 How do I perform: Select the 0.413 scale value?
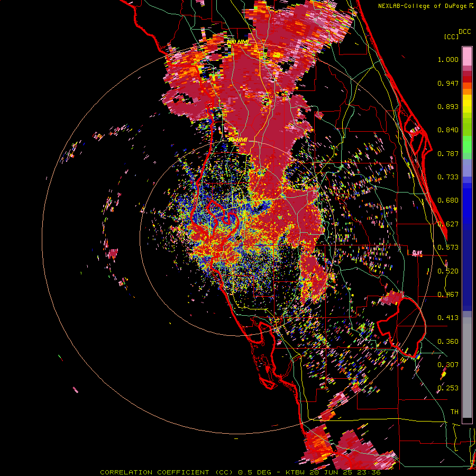[448, 318]
